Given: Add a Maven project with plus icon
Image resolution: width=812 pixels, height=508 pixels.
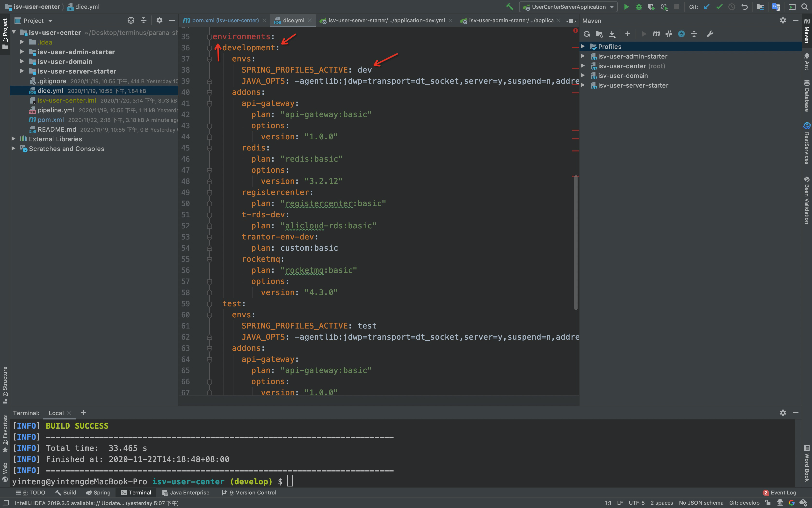Looking at the screenshot, I should click(628, 34).
